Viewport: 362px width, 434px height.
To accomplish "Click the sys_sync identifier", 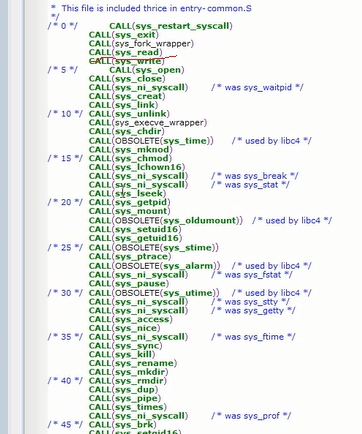I will click(137, 346).
